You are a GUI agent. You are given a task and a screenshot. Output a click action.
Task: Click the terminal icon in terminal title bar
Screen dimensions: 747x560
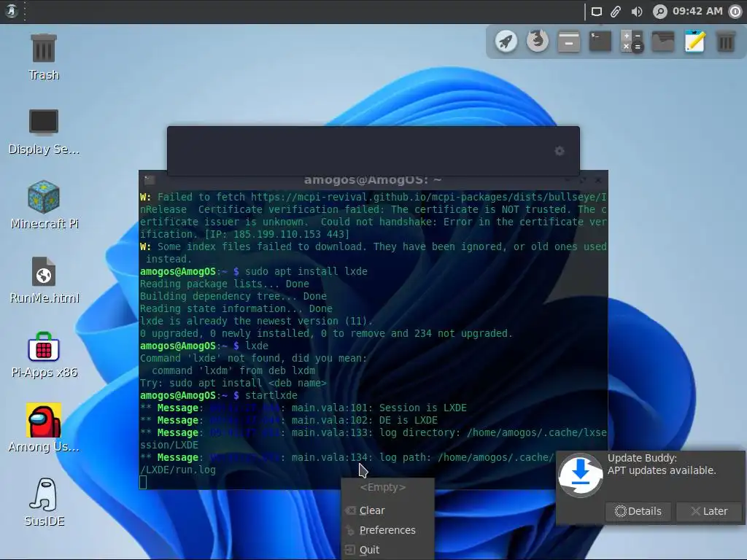point(150,180)
